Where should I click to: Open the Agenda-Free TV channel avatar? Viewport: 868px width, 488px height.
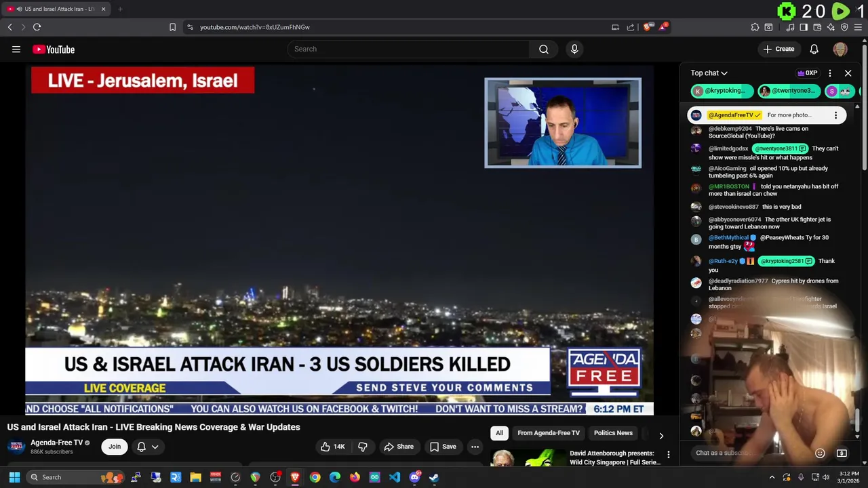16,447
